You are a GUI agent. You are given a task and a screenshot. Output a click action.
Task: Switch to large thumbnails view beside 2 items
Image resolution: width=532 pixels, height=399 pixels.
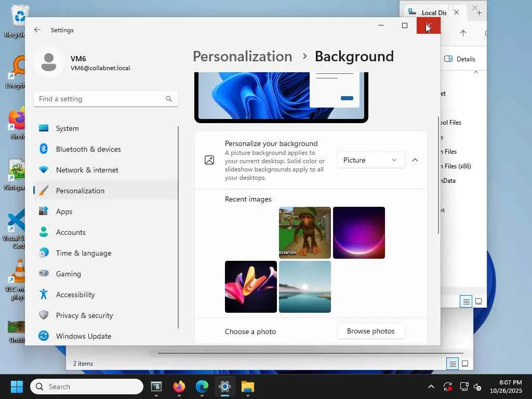coord(465,364)
